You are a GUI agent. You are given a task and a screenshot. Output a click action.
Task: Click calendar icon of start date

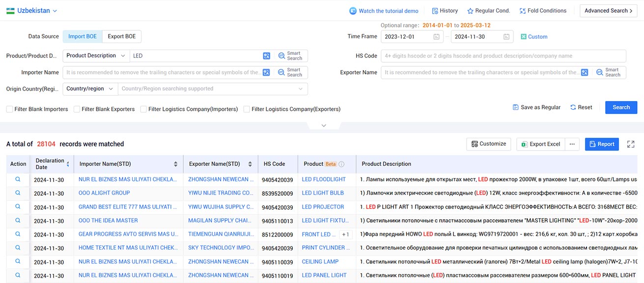pyautogui.click(x=436, y=37)
